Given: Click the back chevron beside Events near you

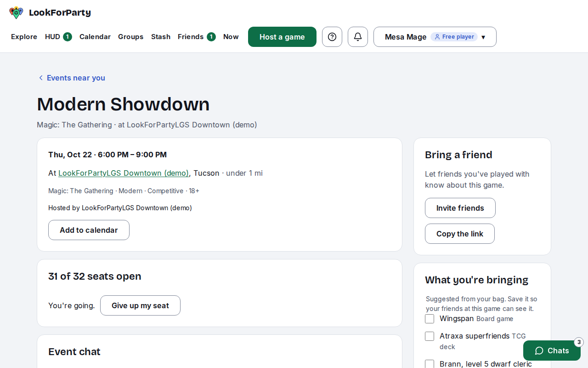Looking at the screenshot, I should click(40, 78).
